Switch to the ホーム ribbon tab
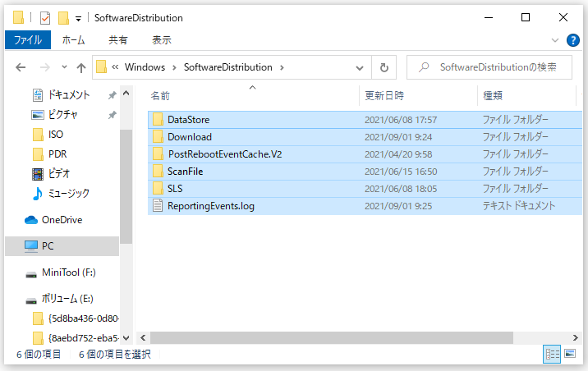 [x=74, y=39]
